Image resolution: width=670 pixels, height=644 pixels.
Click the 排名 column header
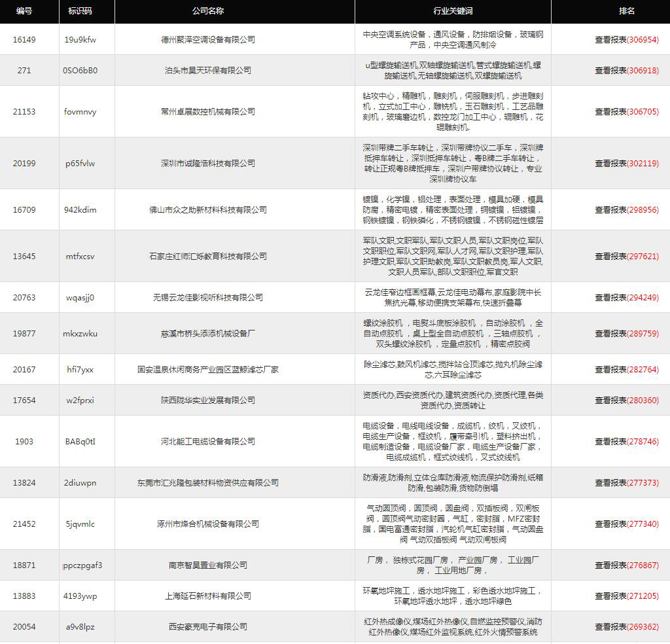[x=626, y=11]
